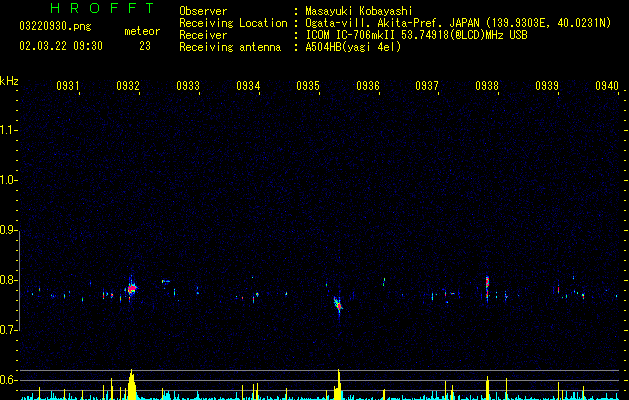Viewport: 629px width, 400px height.
Task: Click the HROFFT title text
Action: click(x=102, y=8)
